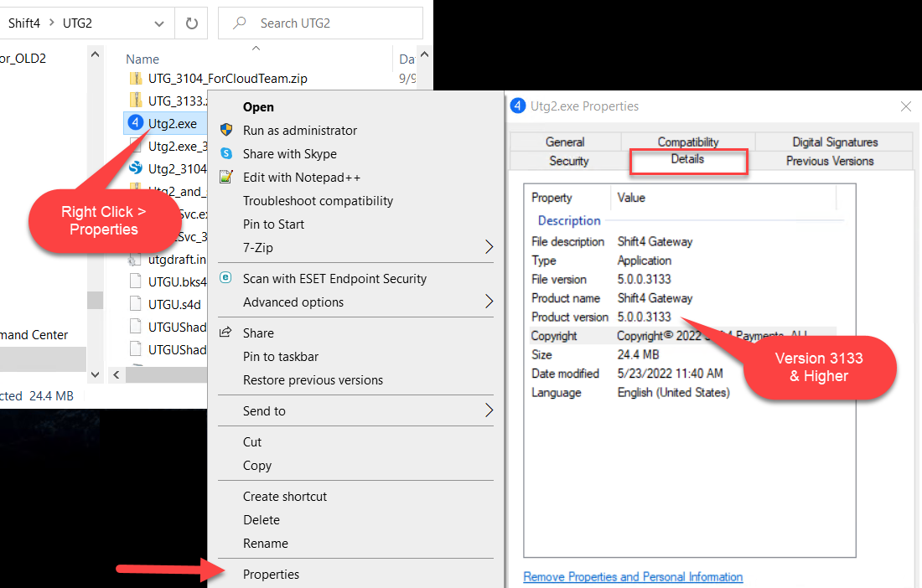Click the Run as administrator shield icon
The width and height of the screenshot is (922, 588).
click(225, 130)
